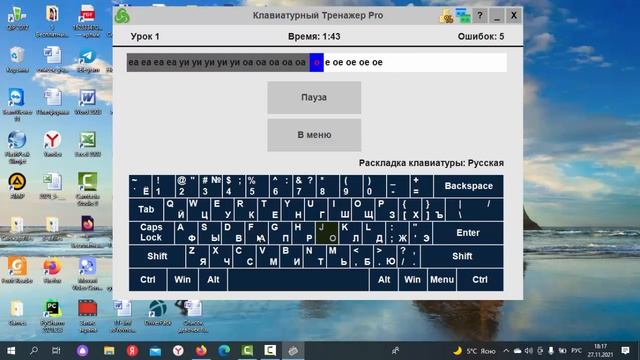Image resolution: width=640 pixels, height=360 pixels.
Task: Open Task View on taskbar
Action: coord(56,351)
